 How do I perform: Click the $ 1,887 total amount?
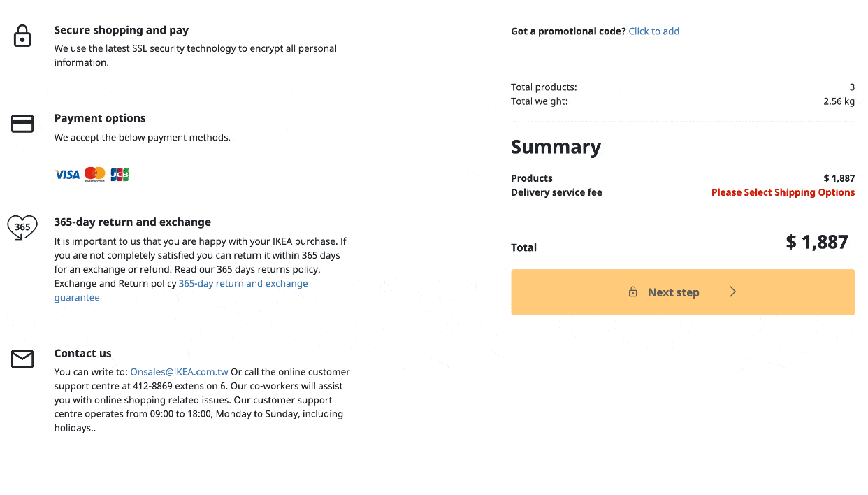pos(816,242)
